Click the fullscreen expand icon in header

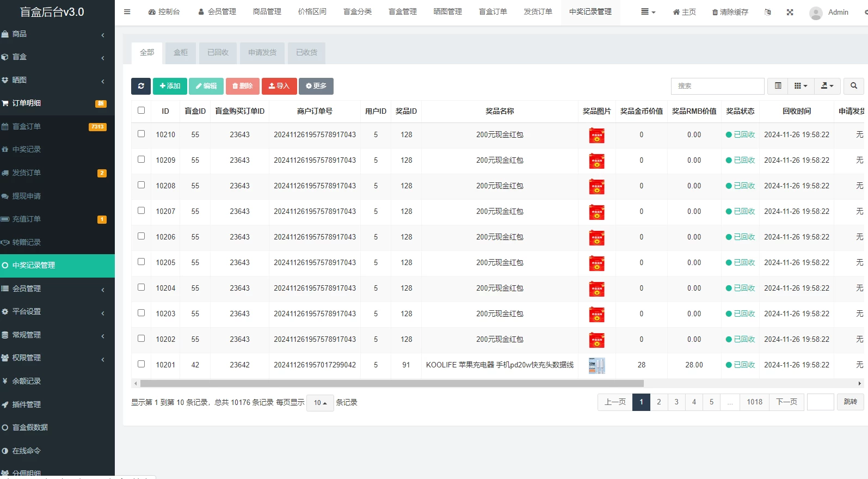coord(790,12)
